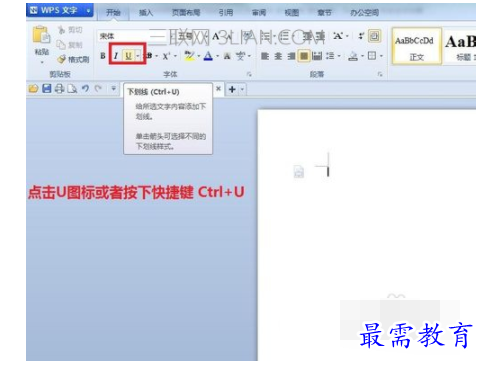This screenshot has width=481, height=367.
Task: Apply the yellow text highlight color
Action: 189,56
